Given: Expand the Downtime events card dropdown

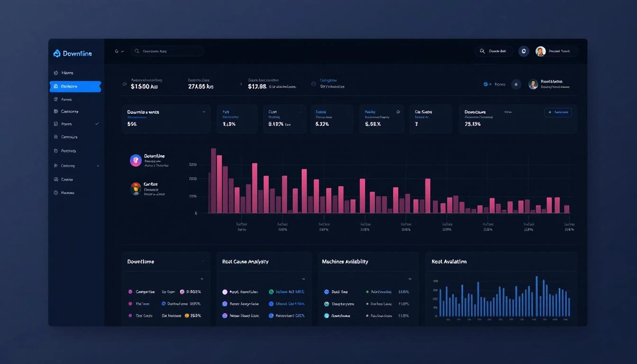Looking at the screenshot, I should [203, 112].
